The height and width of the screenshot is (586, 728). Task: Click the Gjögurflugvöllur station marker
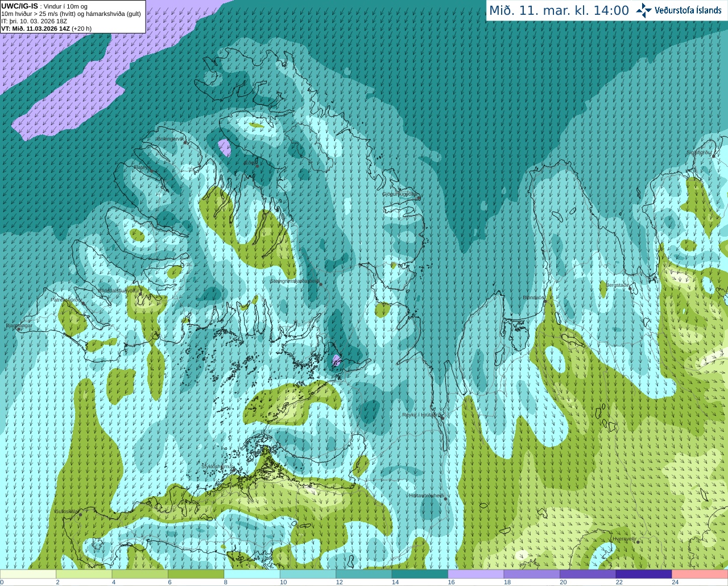pyautogui.click(x=418, y=197)
